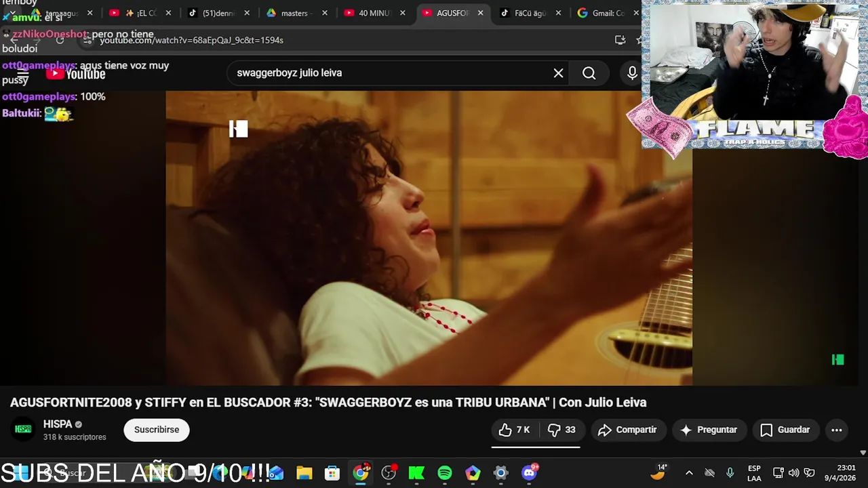
Task: Open Spotify from the taskbar
Action: click(x=445, y=473)
